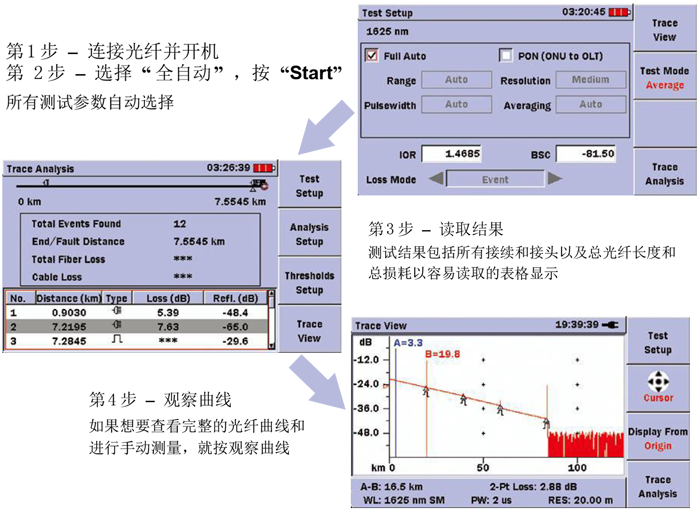Click the events table scroll down arrow

pos(271,345)
